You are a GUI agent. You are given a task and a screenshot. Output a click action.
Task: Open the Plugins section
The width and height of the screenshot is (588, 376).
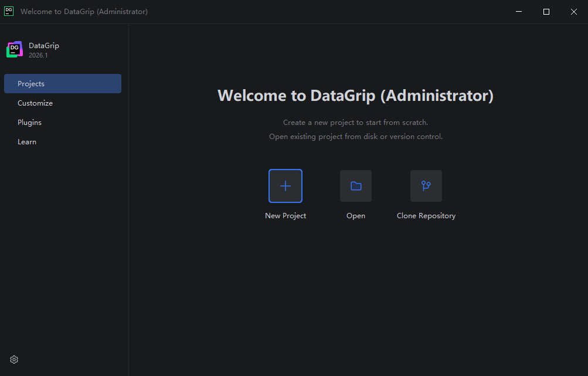tap(29, 123)
